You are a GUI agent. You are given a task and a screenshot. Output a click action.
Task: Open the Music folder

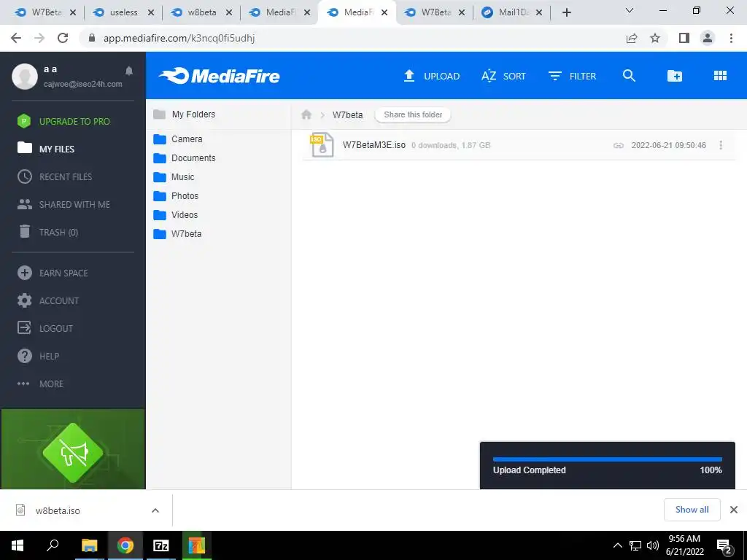pos(174,177)
